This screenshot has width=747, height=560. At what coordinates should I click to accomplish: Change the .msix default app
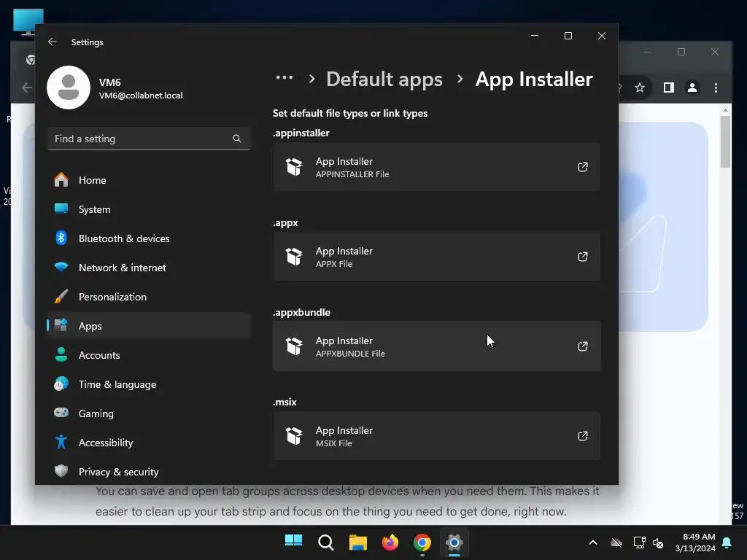pyautogui.click(x=436, y=436)
